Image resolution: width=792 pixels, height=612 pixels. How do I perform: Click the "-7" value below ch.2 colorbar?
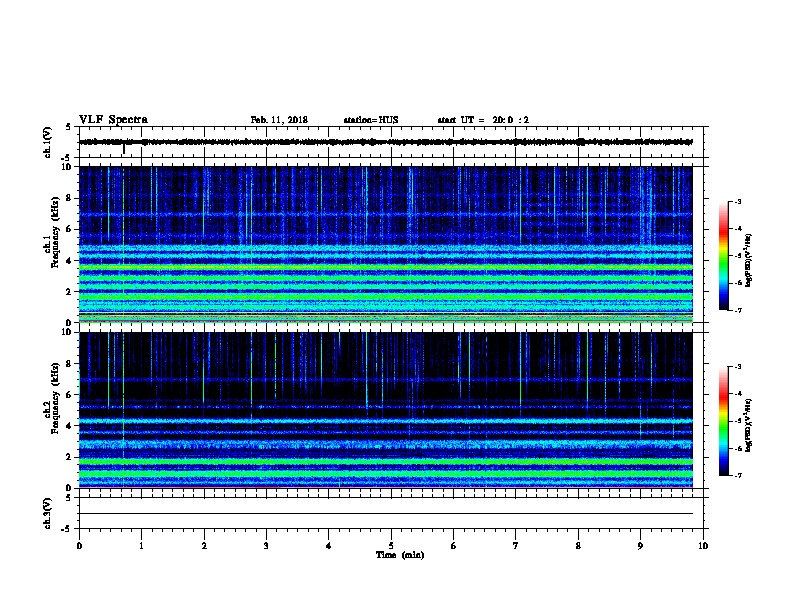pyautogui.click(x=737, y=476)
